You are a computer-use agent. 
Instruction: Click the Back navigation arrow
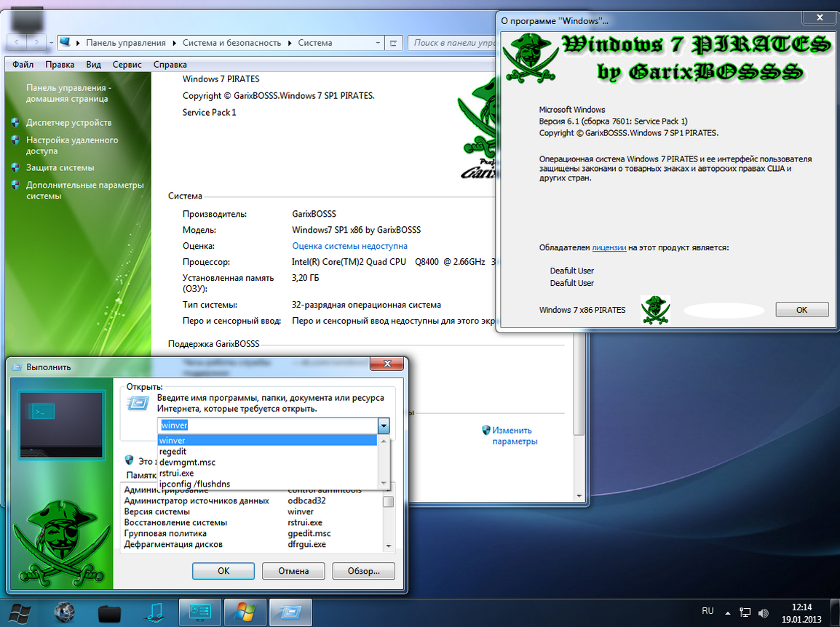tap(17, 41)
